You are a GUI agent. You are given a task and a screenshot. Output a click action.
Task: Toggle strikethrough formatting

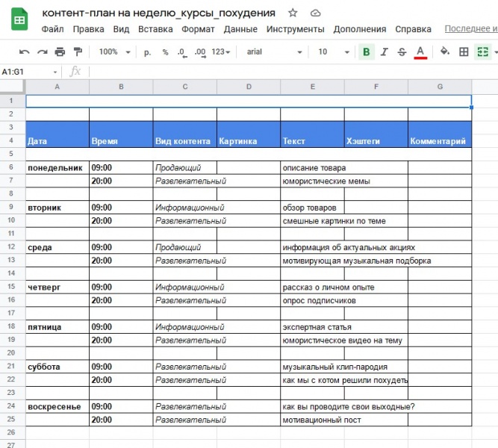402,52
